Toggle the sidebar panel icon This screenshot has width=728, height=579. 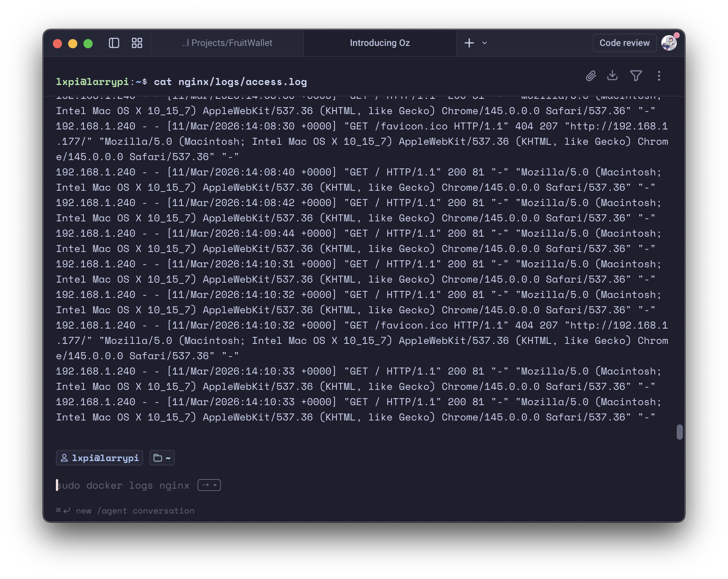114,43
